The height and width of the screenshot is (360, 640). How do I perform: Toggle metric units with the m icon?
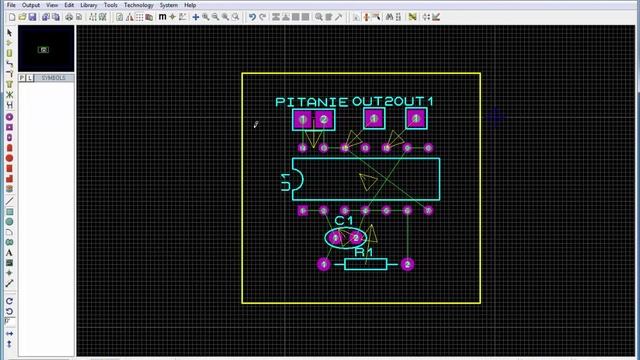[x=162, y=17]
